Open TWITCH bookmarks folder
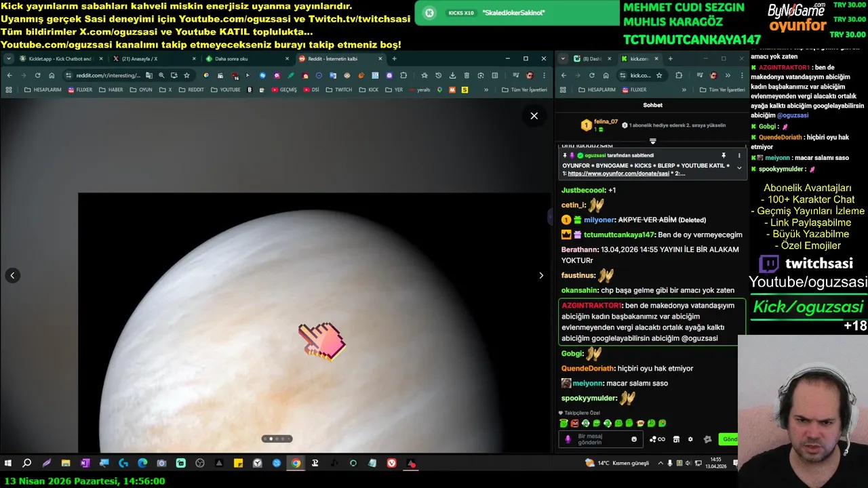868x488 pixels. [x=339, y=89]
